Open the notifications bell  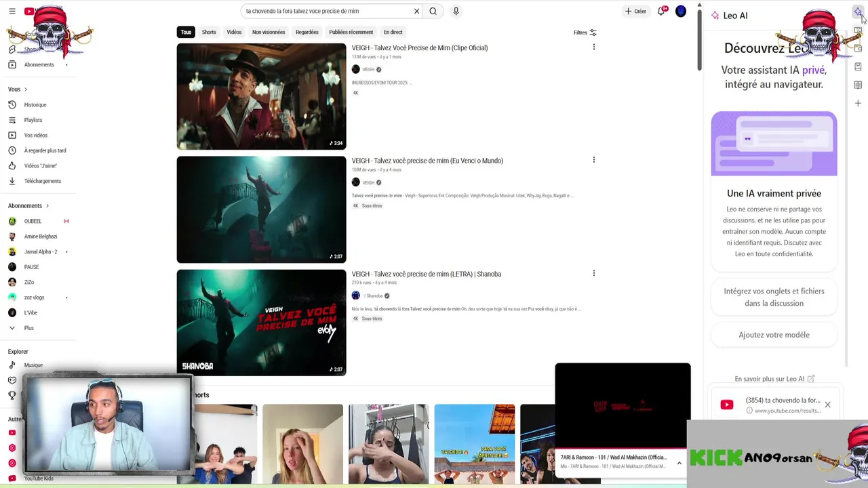tap(661, 11)
